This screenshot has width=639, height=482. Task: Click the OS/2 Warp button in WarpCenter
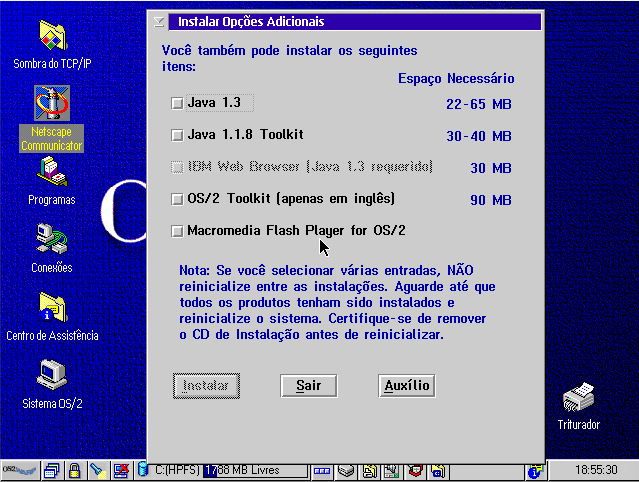click(19, 470)
